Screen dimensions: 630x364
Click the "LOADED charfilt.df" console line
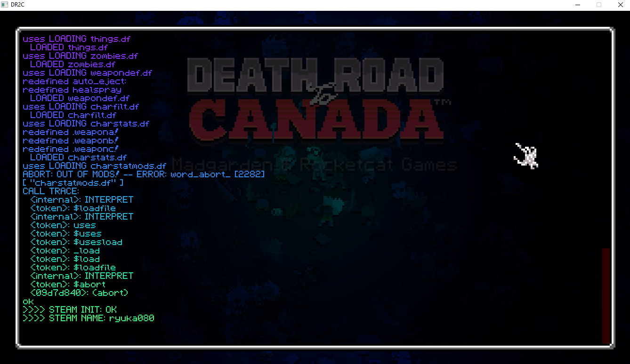tap(73, 115)
